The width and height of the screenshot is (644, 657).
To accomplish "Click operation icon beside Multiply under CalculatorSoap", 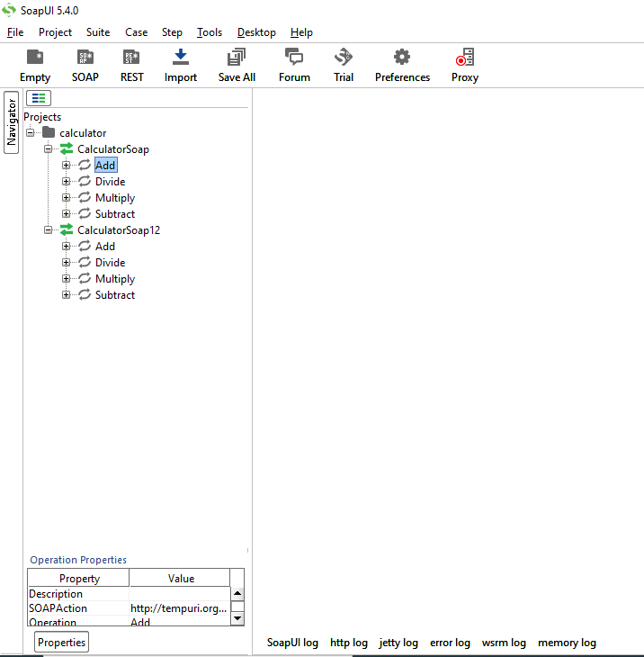I will [x=85, y=197].
